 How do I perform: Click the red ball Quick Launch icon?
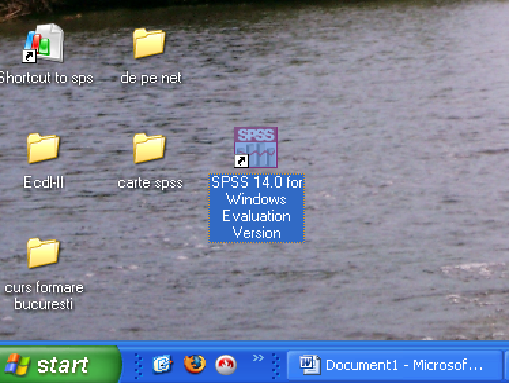coord(226,365)
